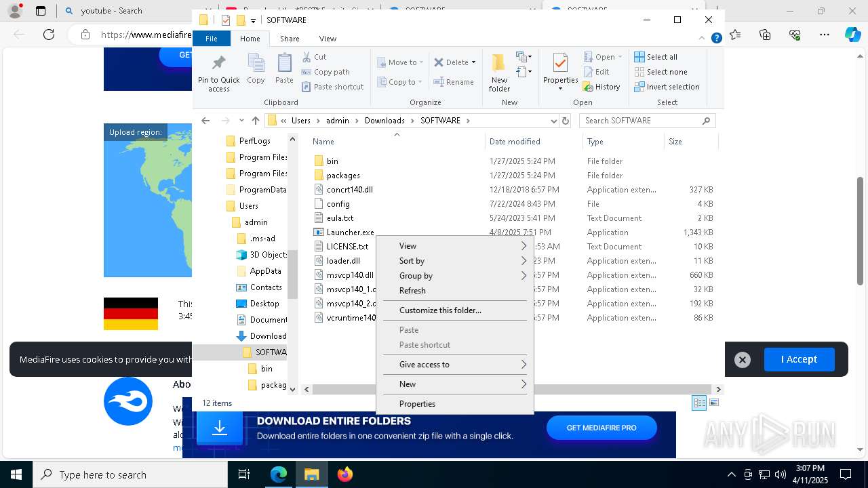Click the taskbar search box
This screenshot has width=868, height=488.
coord(130,474)
